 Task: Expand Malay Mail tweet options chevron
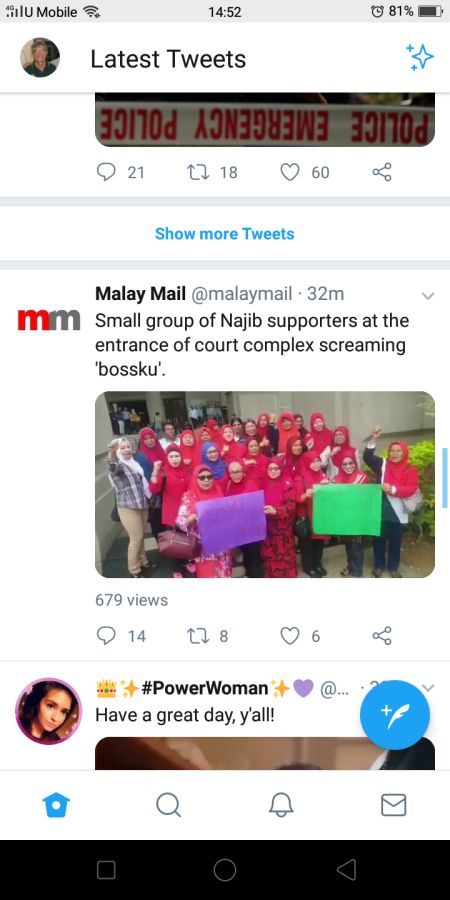[x=428, y=296]
